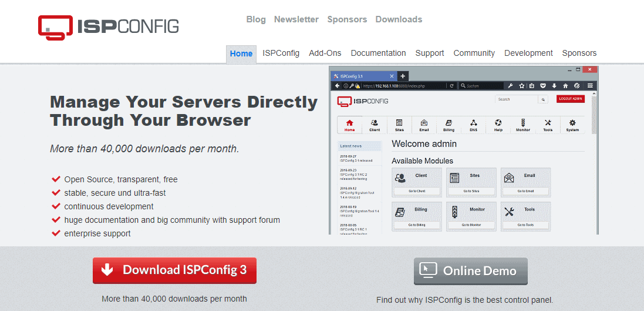Viewport: 644px width, 311px height.
Task: Open the Blog link in the top menu
Action: (256, 19)
